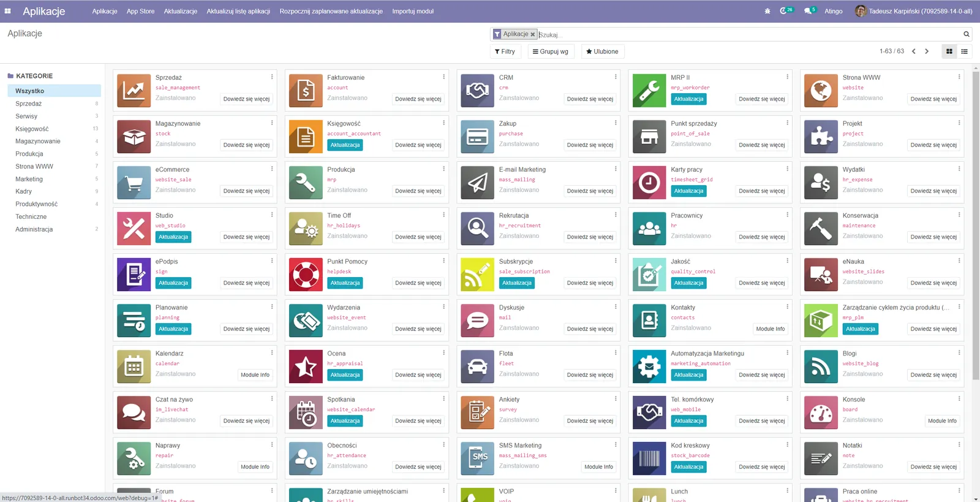980x502 pixels.
Task: Open the Sprzedaż app icon
Action: click(x=134, y=91)
